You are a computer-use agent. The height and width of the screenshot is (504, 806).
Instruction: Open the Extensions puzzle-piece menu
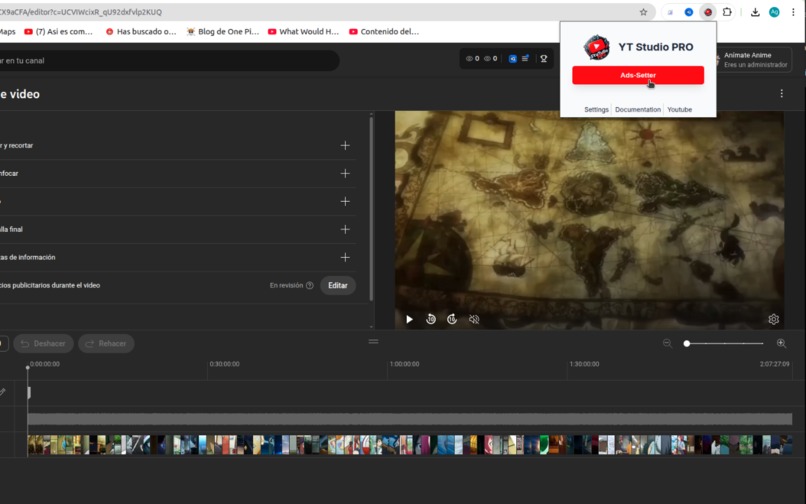(x=727, y=12)
